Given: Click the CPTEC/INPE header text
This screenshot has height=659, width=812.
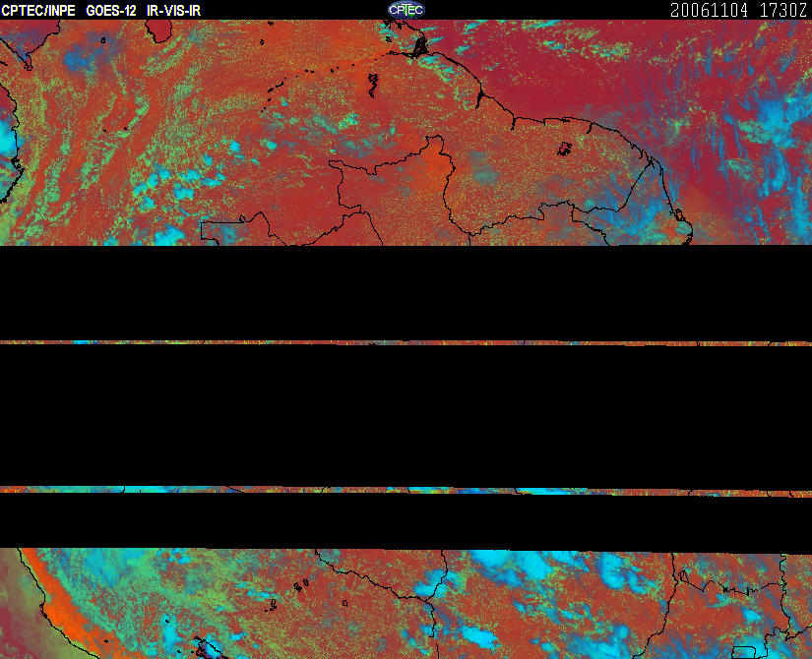Looking at the screenshot, I should (x=38, y=11).
